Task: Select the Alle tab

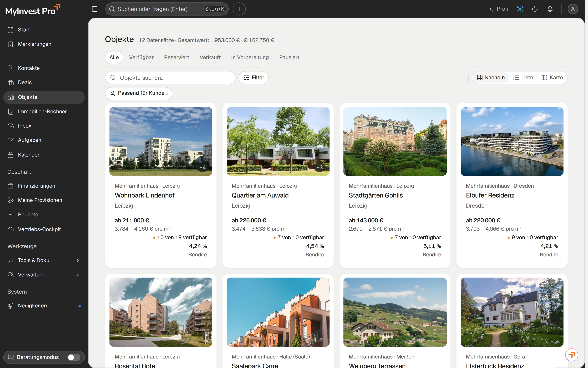Action: click(x=114, y=57)
